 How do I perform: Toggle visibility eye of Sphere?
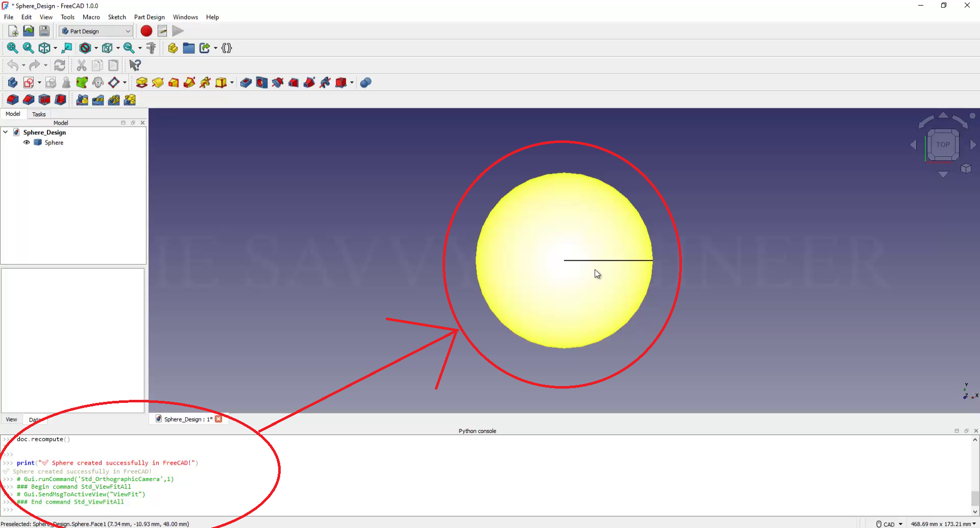click(27, 142)
